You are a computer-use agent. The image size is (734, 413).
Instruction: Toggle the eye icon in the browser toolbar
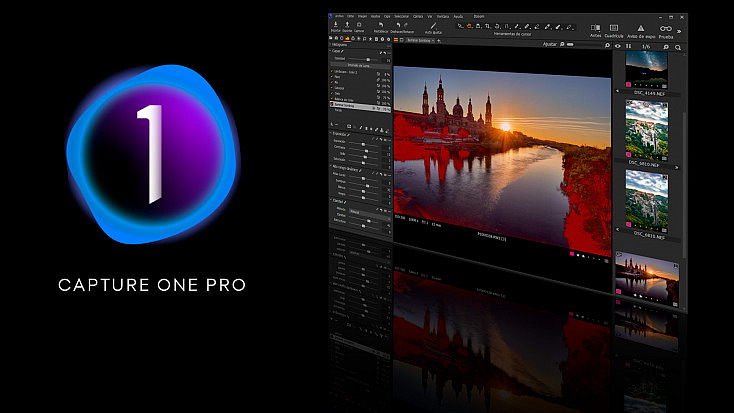(x=617, y=46)
